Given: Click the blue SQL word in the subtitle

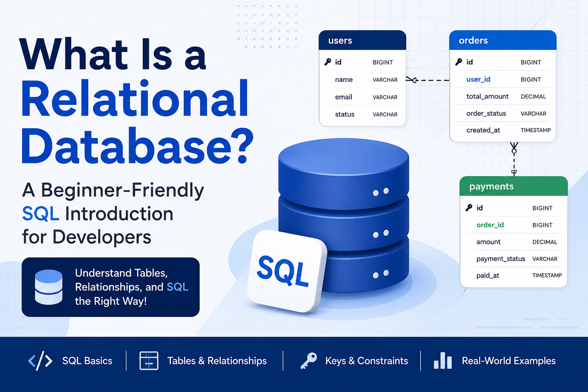Looking at the screenshot, I should pos(41,214).
